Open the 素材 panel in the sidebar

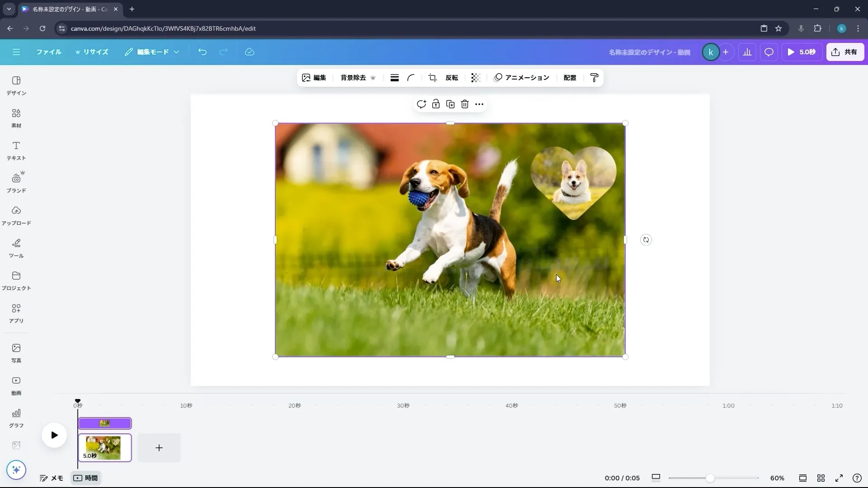point(16,117)
